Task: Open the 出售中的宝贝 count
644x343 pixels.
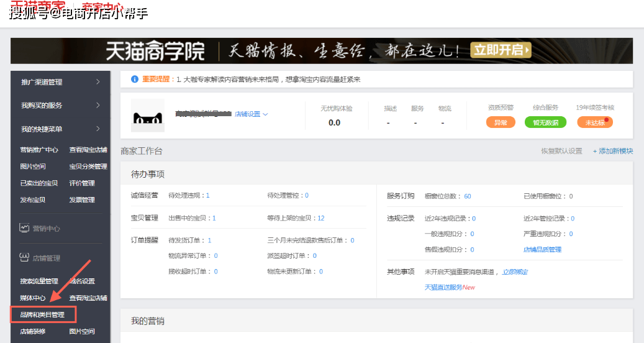Action: (214, 218)
